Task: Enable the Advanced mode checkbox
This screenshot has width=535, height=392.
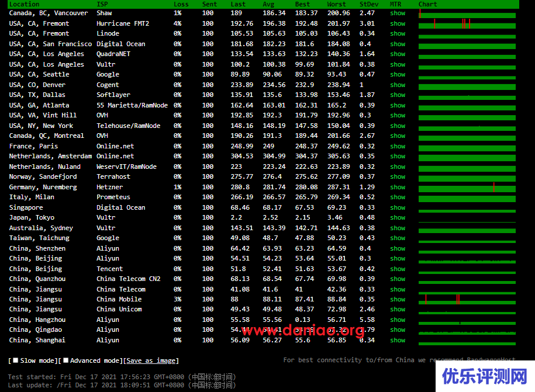Action: (66, 360)
